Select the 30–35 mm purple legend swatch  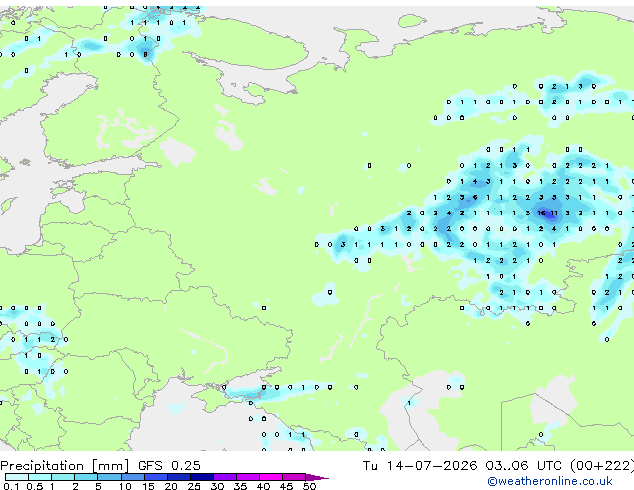pyautogui.click(x=225, y=477)
